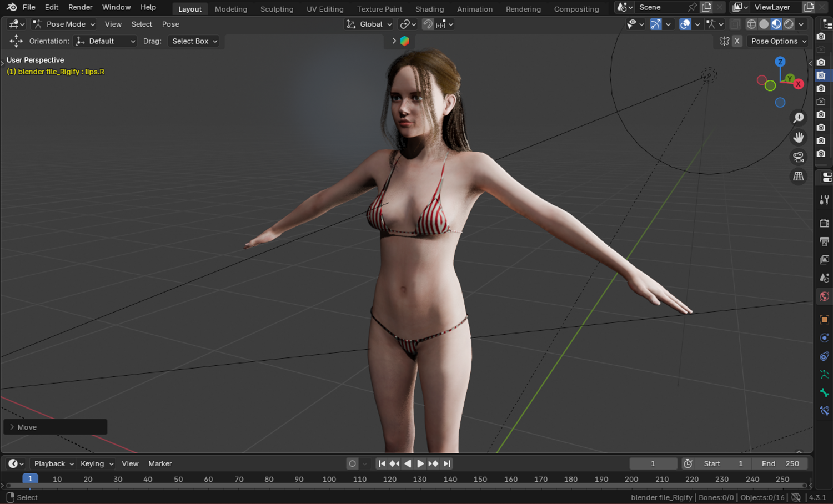Viewport: 833px width, 504px height.
Task: Open the Bone properties tab
Action: (825, 393)
